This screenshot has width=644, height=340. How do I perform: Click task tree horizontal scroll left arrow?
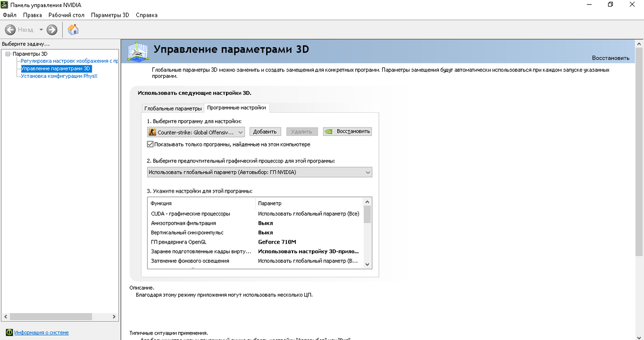(x=5, y=316)
